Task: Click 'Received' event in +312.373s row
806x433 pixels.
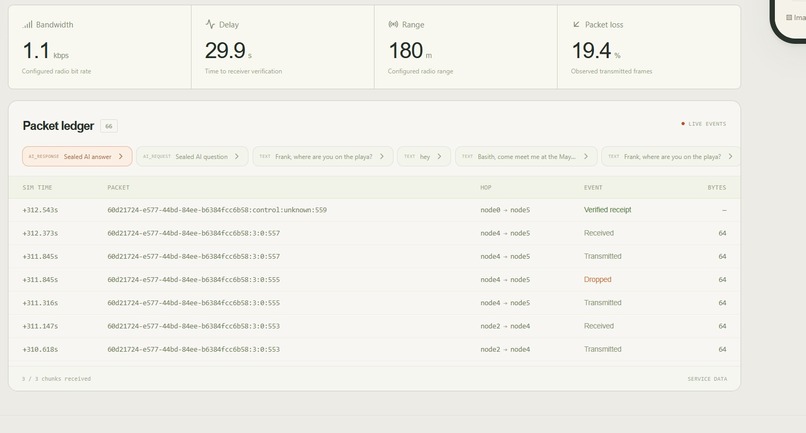Action: [598, 233]
